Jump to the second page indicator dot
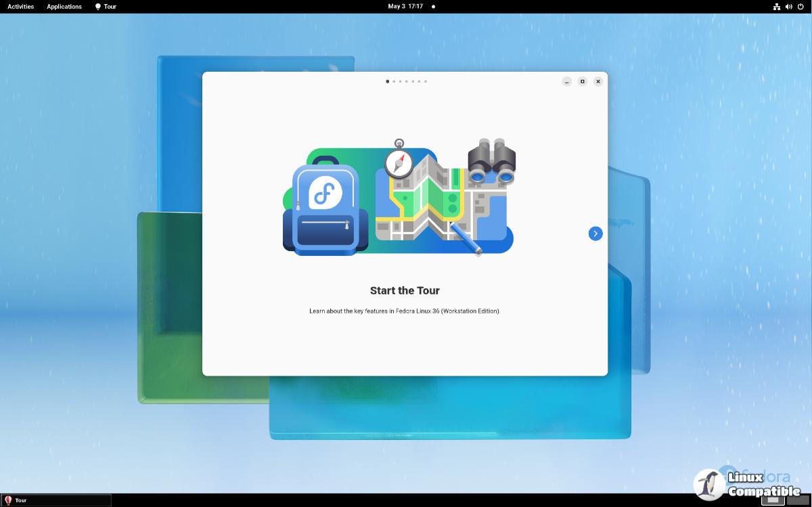This screenshot has width=812, height=507. [x=394, y=81]
